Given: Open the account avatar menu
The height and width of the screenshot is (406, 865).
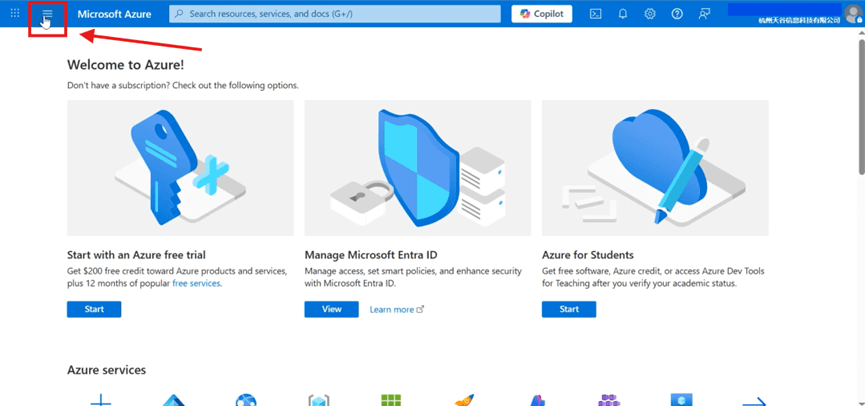Looking at the screenshot, I should pos(853,13).
